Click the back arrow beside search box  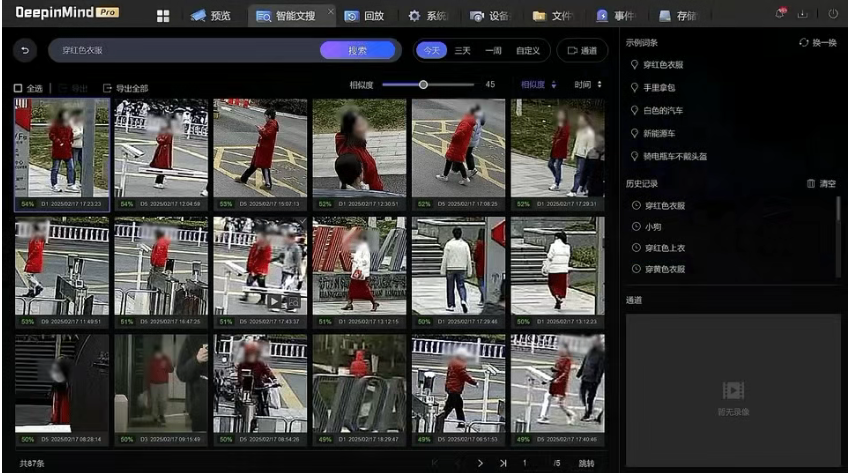[25, 50]
